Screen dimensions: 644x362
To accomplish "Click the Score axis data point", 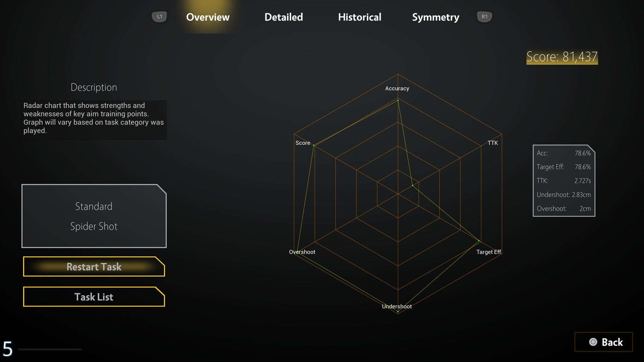I will pyautogui.click(x=314, y=145).
